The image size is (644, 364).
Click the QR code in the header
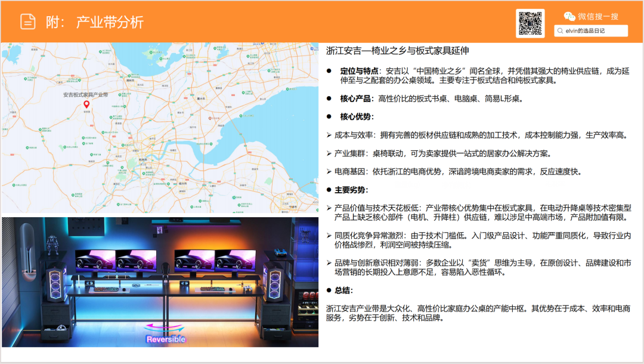tap(530, 23)
